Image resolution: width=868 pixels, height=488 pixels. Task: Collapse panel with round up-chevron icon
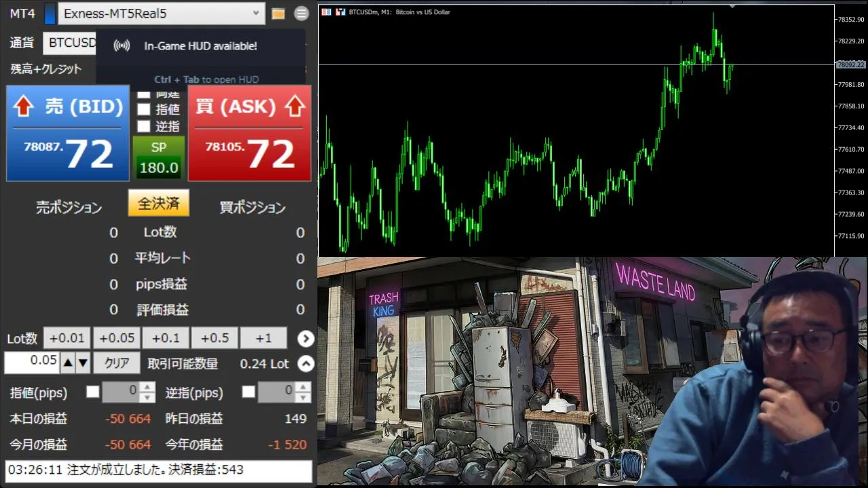click(306, 363)
